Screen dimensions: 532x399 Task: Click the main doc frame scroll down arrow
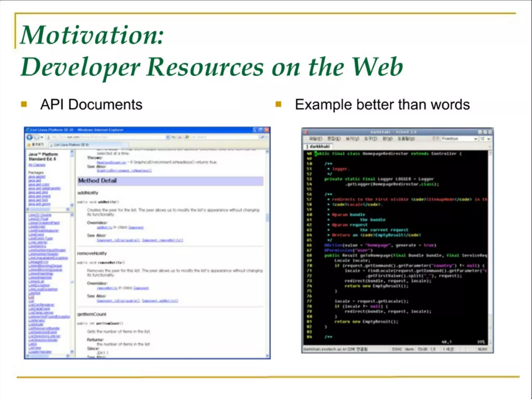[267, 356]
